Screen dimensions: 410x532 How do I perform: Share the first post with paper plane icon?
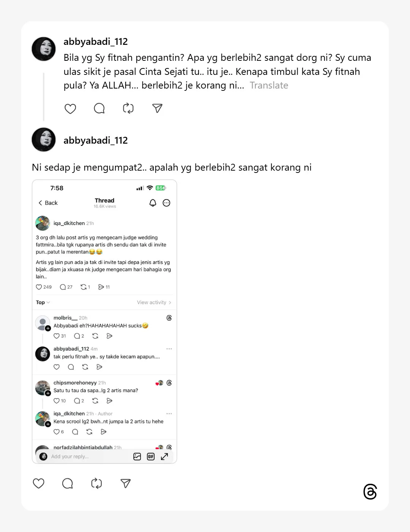tap(157, 108)
